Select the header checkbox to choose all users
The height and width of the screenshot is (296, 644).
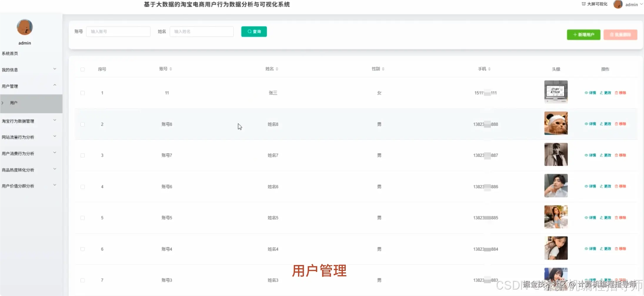[x=83, y=69]
